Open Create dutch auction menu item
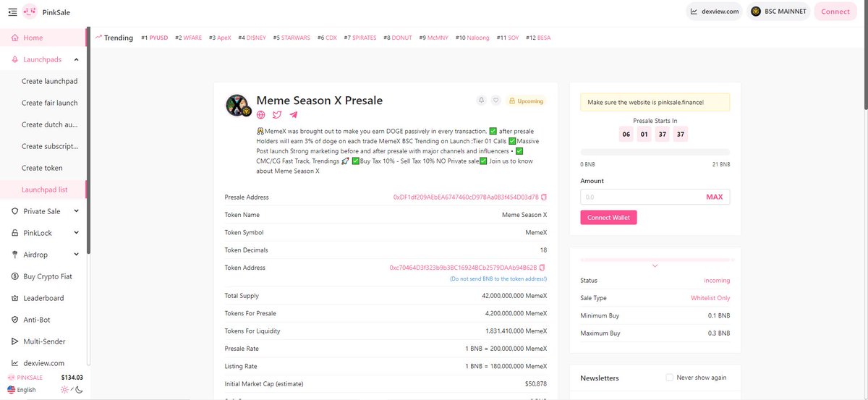The height and width of the screenshot is (400, 868). tap(49, 124)
